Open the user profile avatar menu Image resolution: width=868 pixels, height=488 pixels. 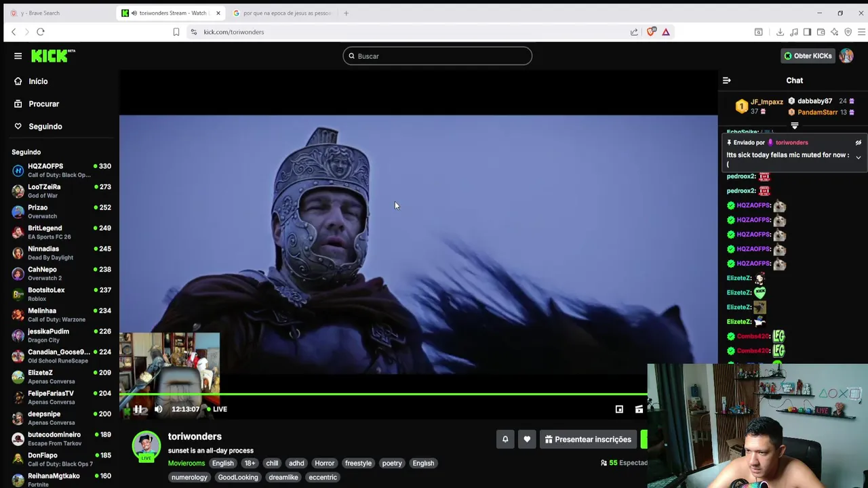pos(846,56)
